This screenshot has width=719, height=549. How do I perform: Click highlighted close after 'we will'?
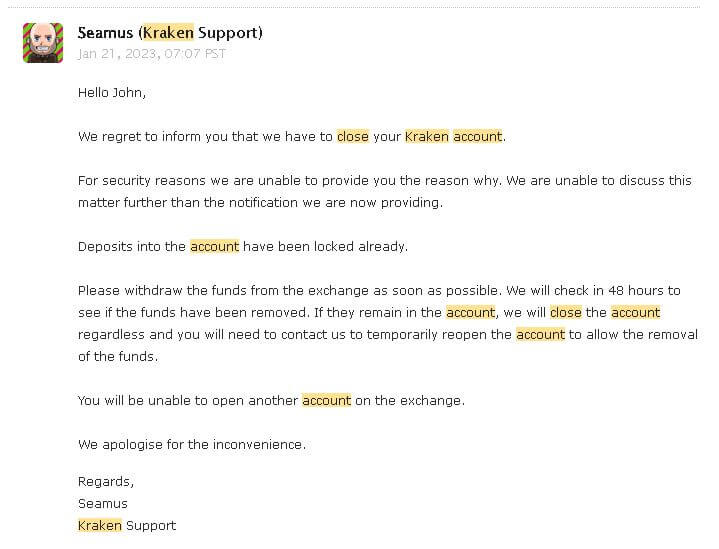pos(566,313)
